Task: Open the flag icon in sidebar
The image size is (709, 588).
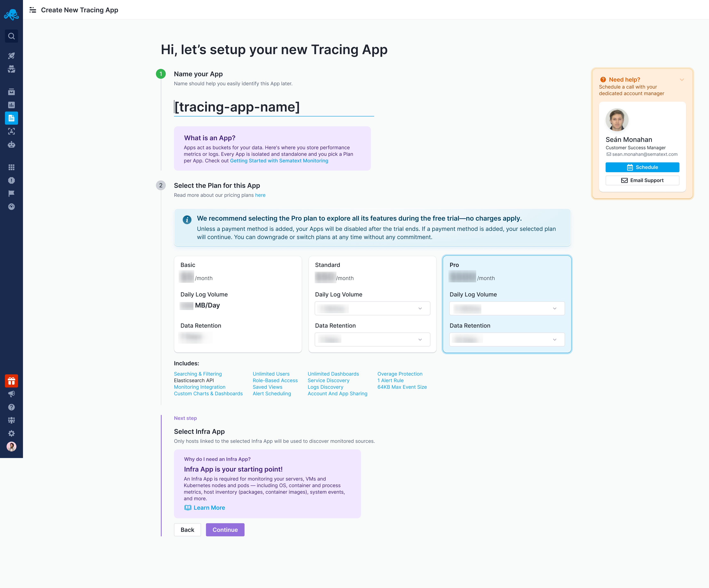Action: 11,194
